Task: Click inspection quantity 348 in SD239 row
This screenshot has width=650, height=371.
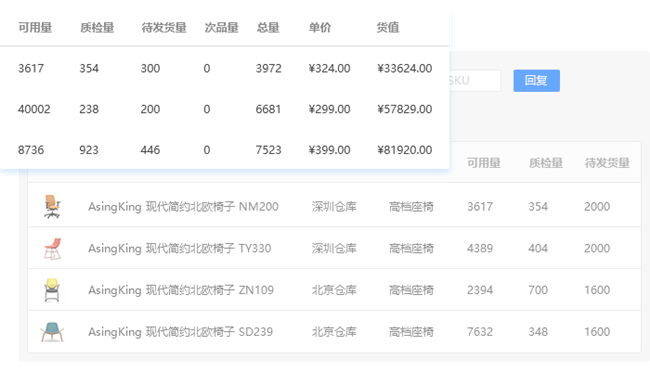Action: click(538, 332)
